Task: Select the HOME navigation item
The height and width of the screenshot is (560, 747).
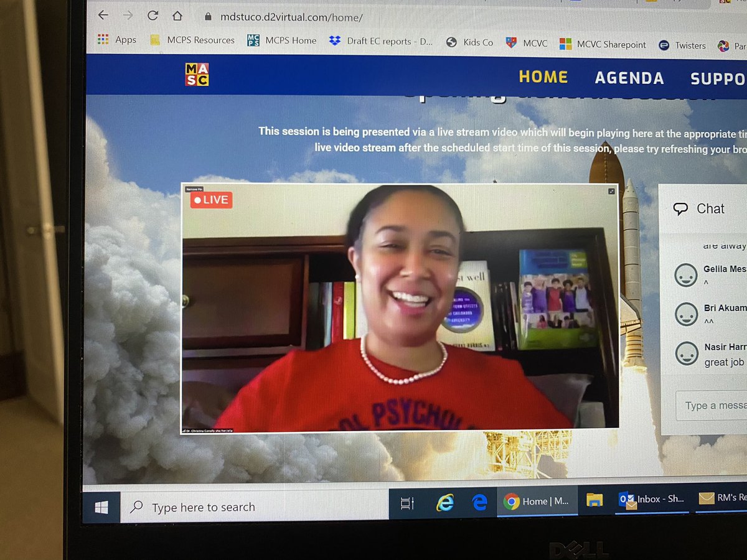Action: coord(543,77)
